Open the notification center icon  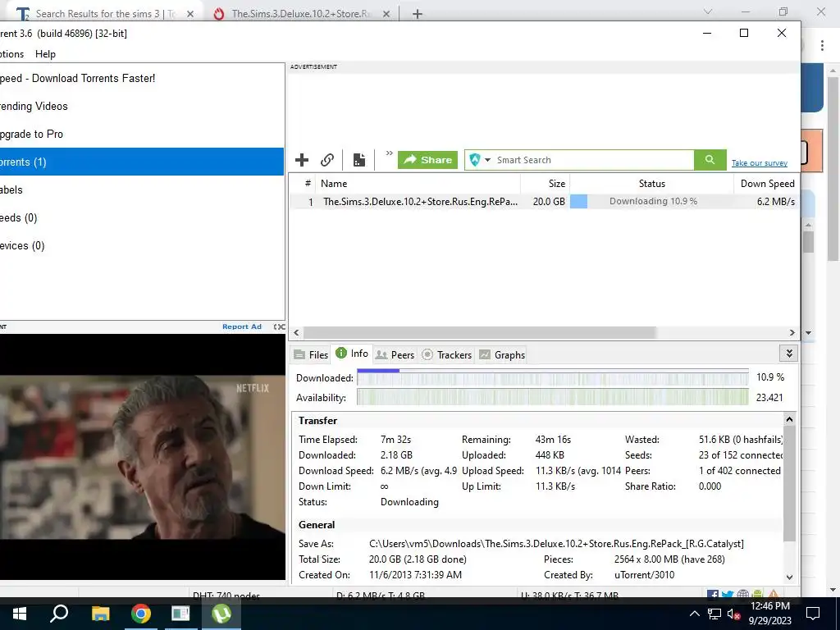813,614
